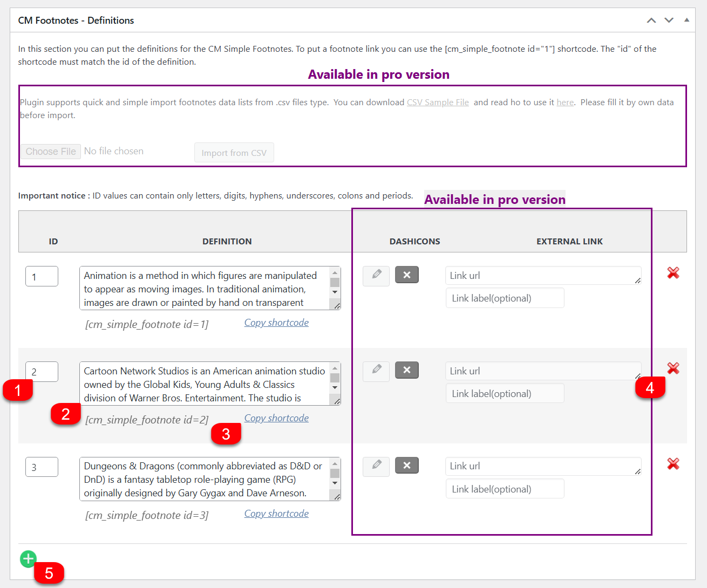The image size is (707, 588).
Task: Click pencil dashicon picker in row 3
Action: [376, 466]
